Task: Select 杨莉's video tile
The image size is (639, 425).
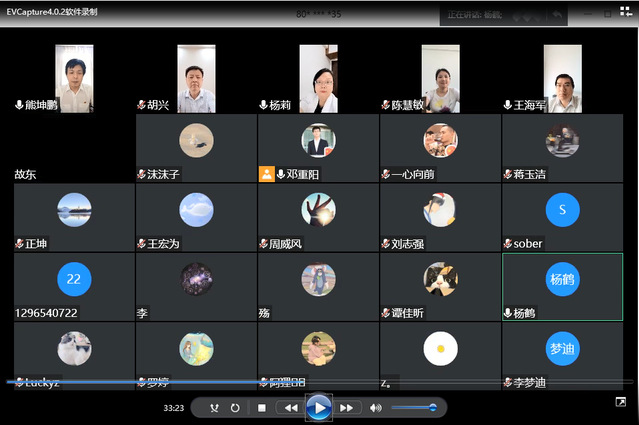Action: click(x=318, y=78)
